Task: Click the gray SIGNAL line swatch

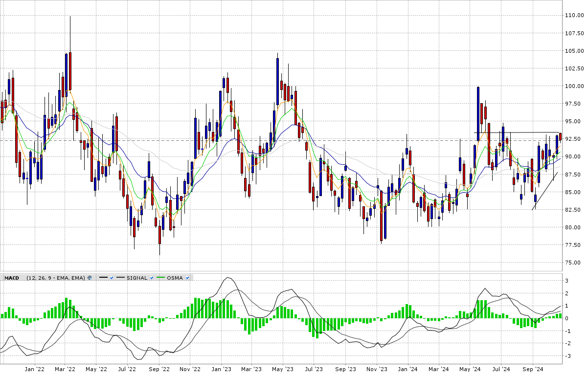Action: click(x=120, y=278)
